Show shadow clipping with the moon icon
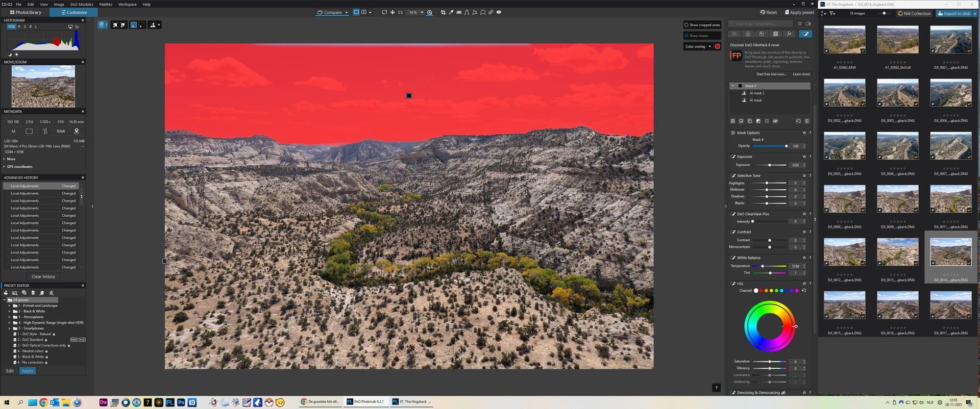Image resolution: width=980 pixels, height=409 pixels. coord(10,55)
